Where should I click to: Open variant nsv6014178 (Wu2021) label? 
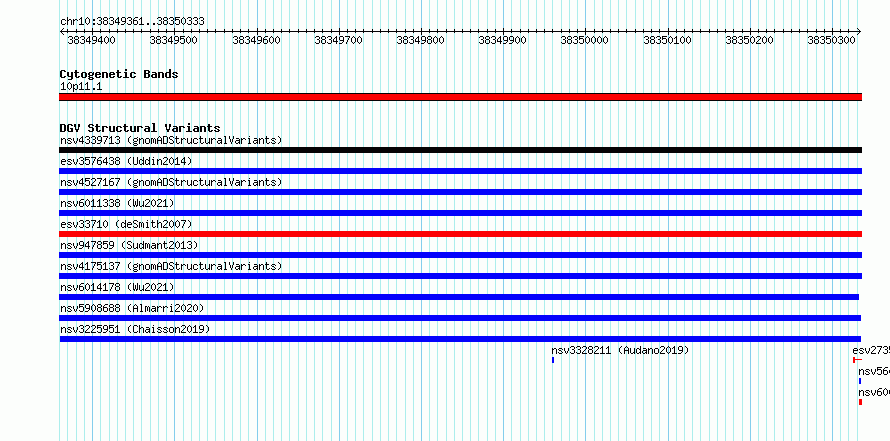117,287
